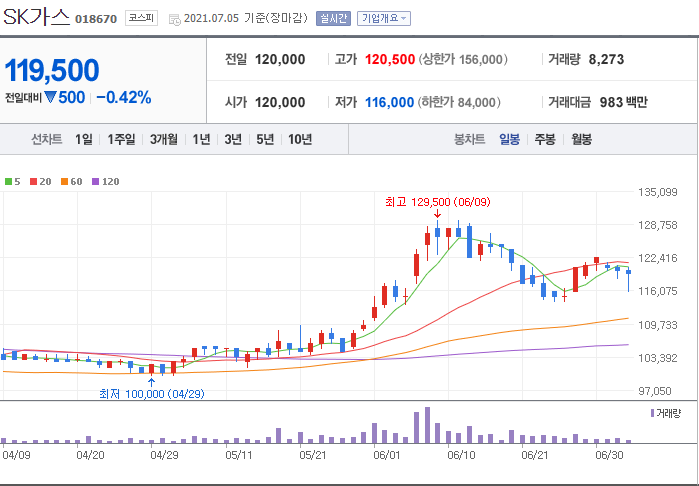This screenshot has height=486, width=699.
Task: Click the 06/01 date axis label
Action: [x=387, y=456]
